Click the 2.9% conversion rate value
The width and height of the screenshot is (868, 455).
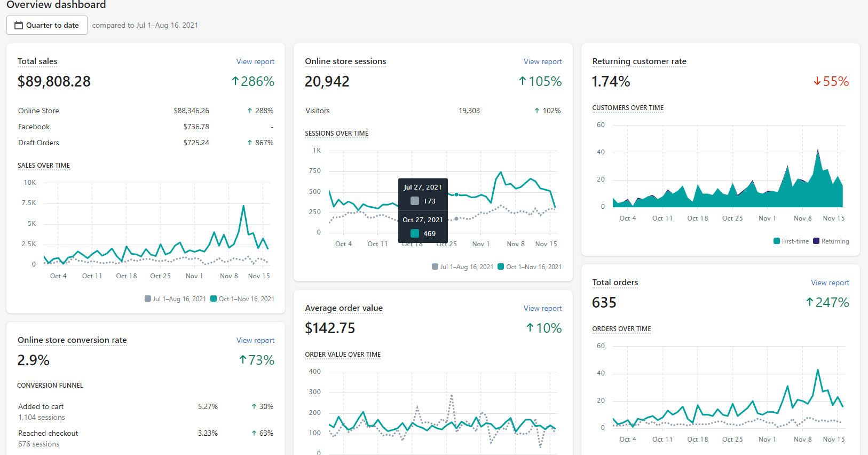[x=34, y=360]
